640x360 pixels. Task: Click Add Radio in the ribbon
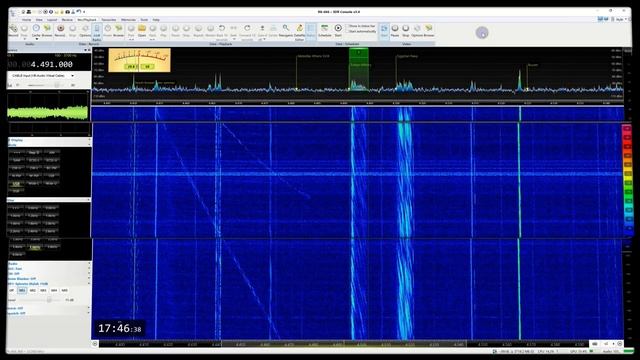[97, 32]
